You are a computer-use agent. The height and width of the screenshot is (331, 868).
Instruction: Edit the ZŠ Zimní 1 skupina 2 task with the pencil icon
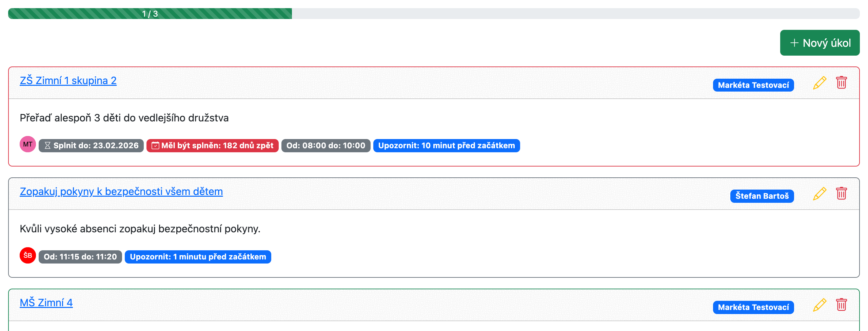tap(820, 83)
